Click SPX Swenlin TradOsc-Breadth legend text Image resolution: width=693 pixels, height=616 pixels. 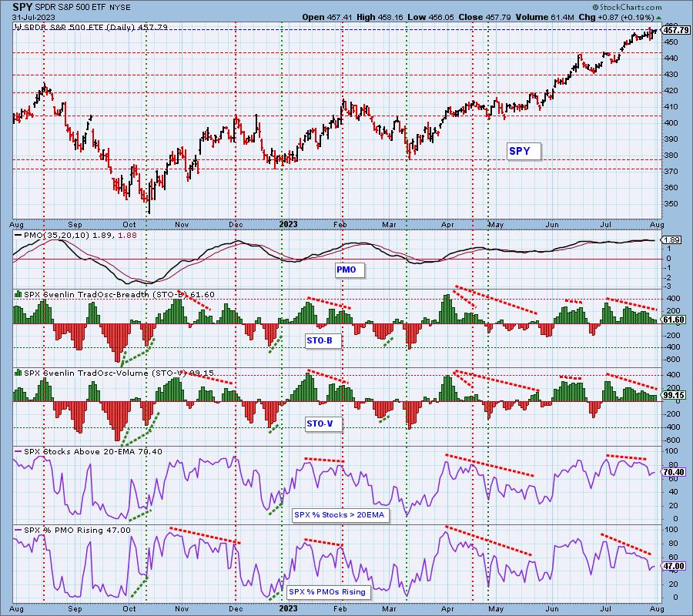(x=119, y=294)
